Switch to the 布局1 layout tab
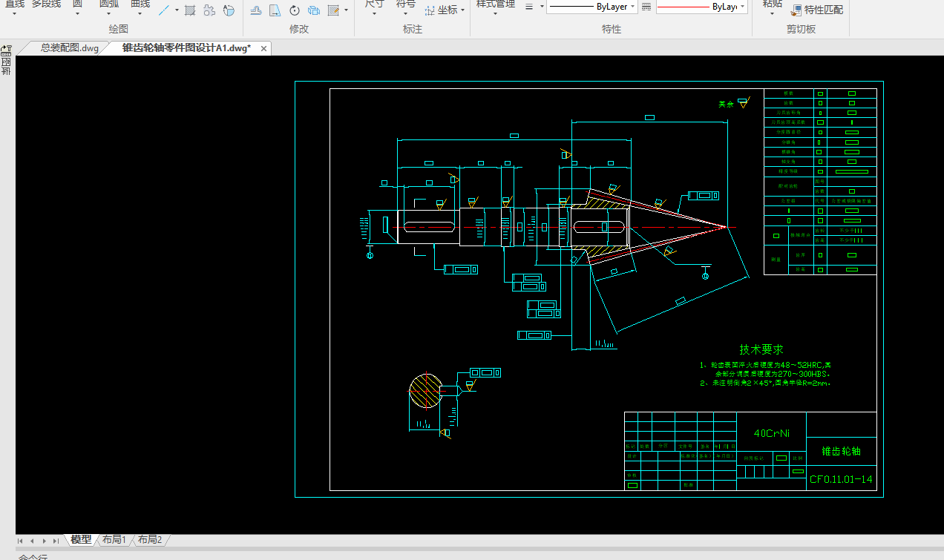The height and width of the screenshot is (560, 944). click(114, 540)
